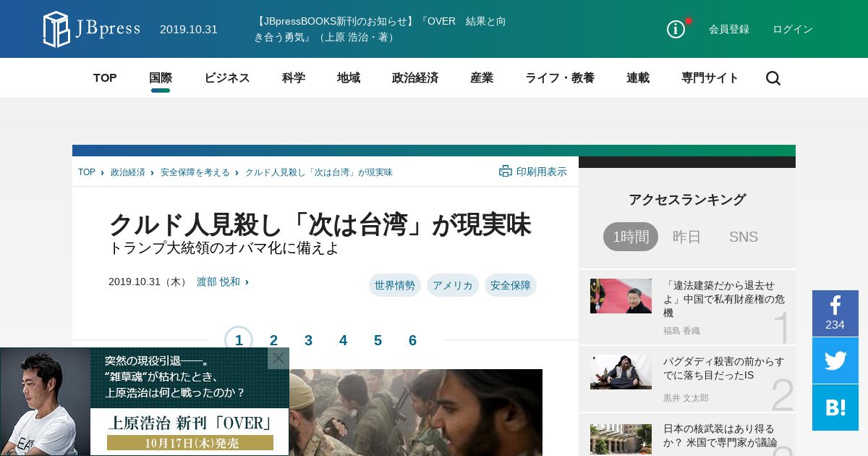Go to article page 6

tap(412, 340)
